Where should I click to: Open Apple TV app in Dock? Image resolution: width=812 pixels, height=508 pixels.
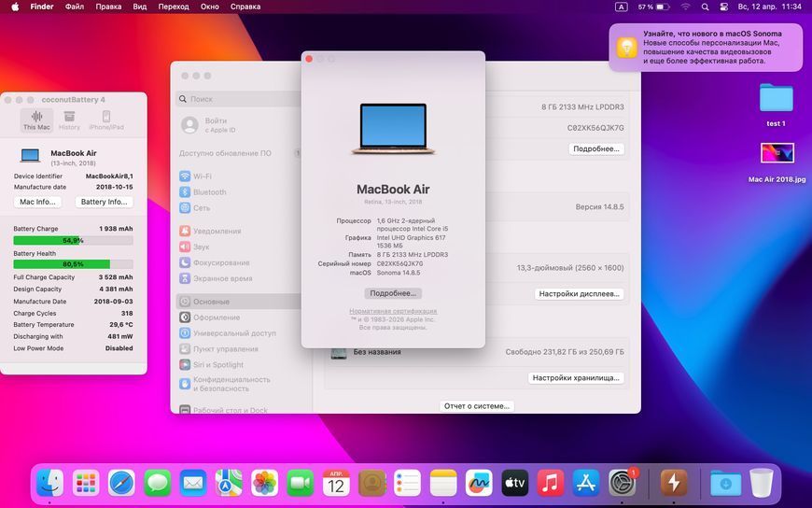click(x=515, y=483)
